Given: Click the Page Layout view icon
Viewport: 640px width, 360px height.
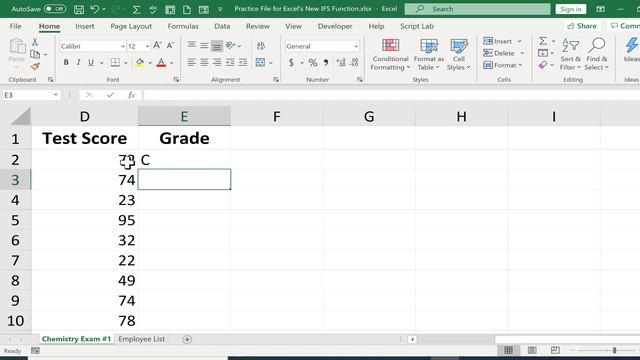Looking at the screenshot, I should pos(532,350).
